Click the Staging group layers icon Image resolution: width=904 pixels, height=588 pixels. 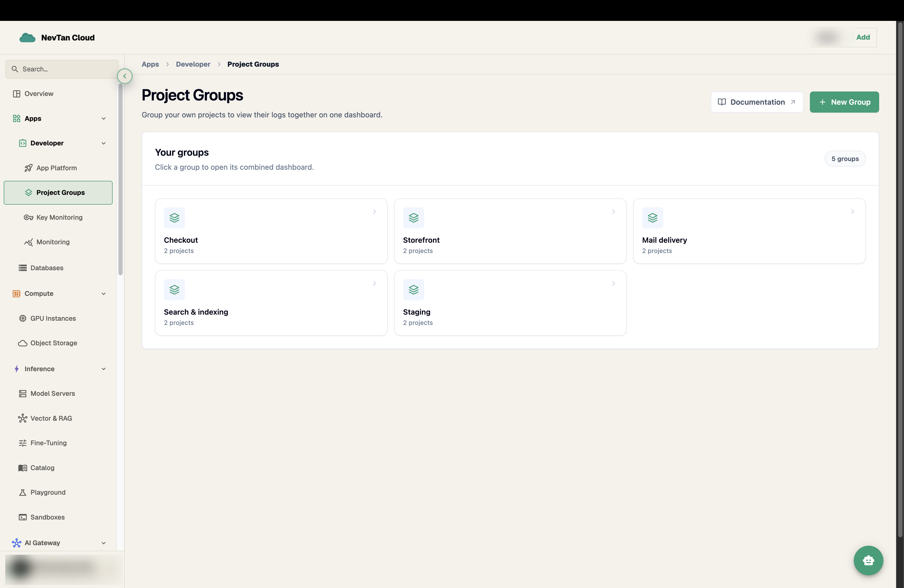413,290
